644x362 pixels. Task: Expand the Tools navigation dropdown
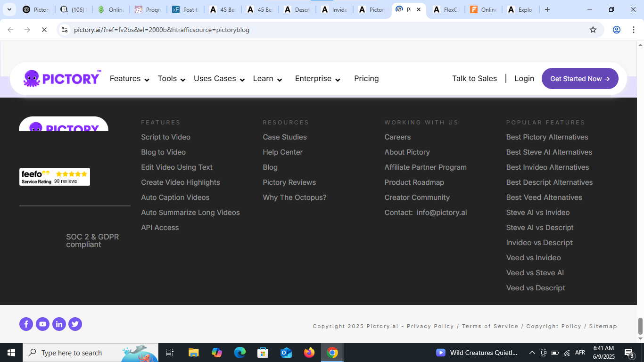pyautogui.click(x=172, y=79)
